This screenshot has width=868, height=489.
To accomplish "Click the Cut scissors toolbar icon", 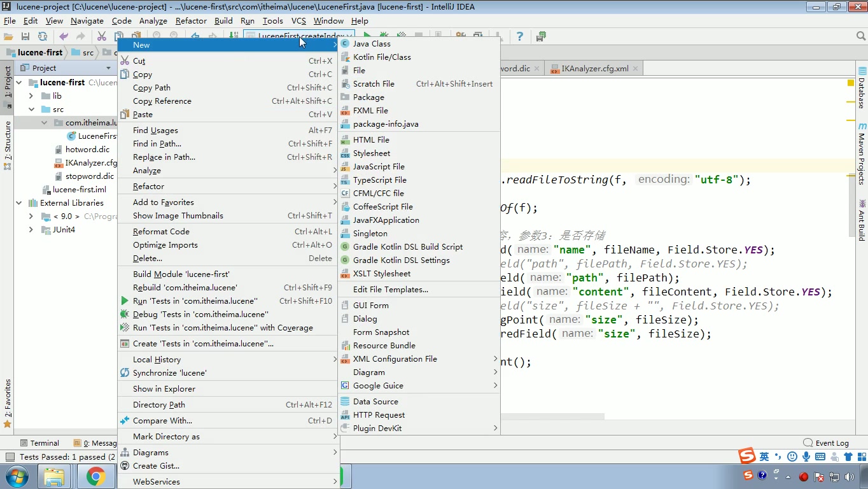I will click(102, 37).
